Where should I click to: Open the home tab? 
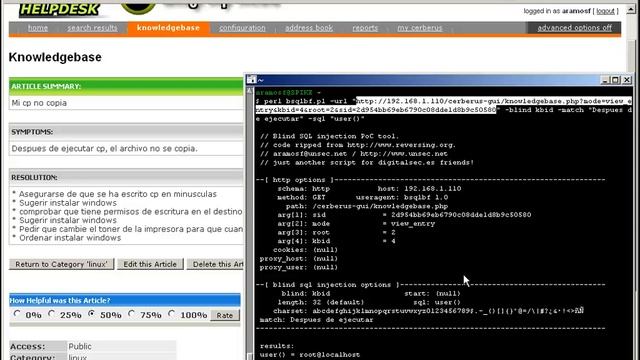[38, 28]
